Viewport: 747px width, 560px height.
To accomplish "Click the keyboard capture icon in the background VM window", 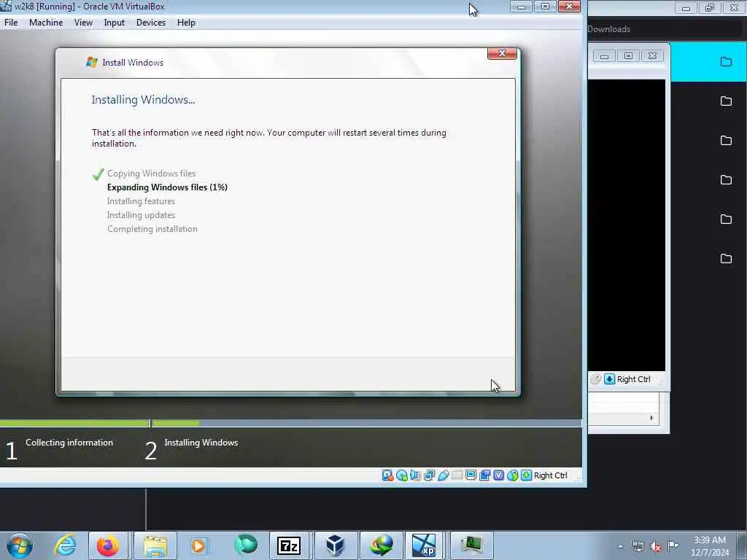I will [x=609, y=379].
